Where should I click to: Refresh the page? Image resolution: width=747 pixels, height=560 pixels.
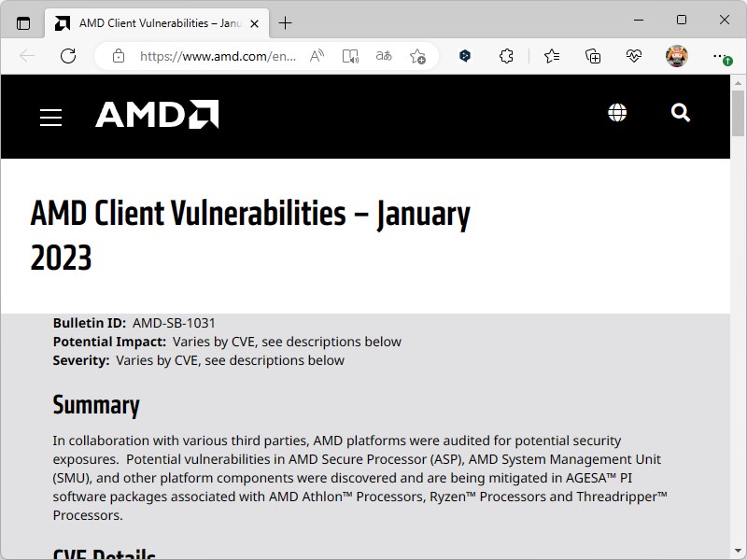click(68, 56)
